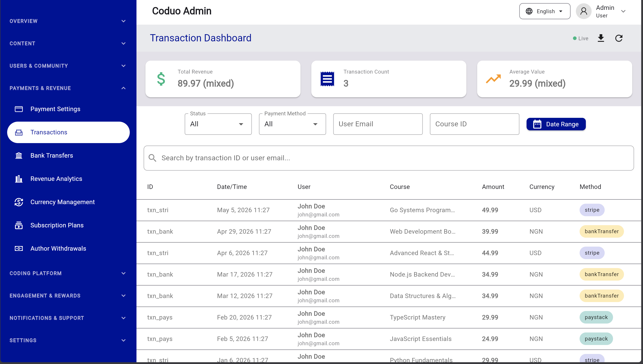Screen dimensions: 643x364
Task: Collapse the Payments & Revenue section
Action: 68,88
